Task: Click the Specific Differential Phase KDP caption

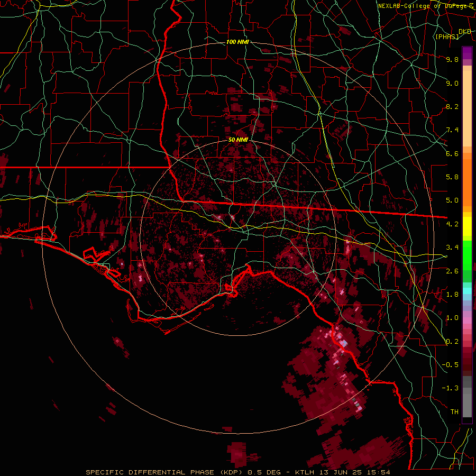Action: coord(238,472)
